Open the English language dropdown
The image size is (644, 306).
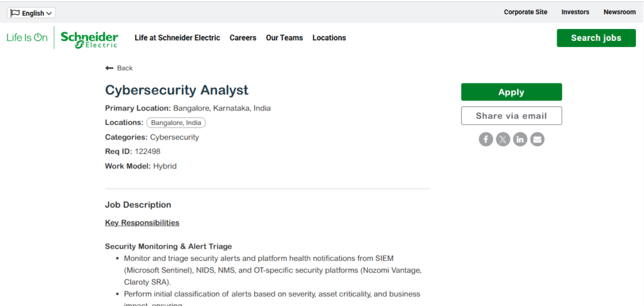coord(31,13)
